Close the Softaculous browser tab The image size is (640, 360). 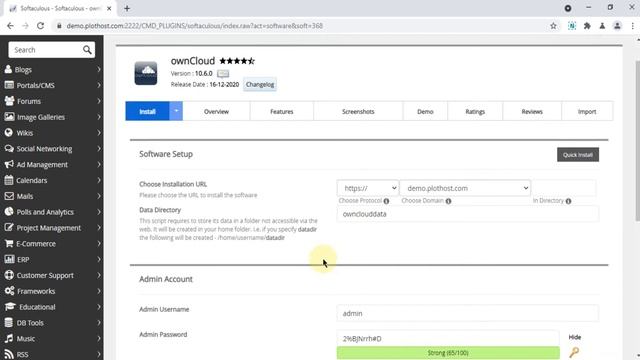(x=109, y=8)
